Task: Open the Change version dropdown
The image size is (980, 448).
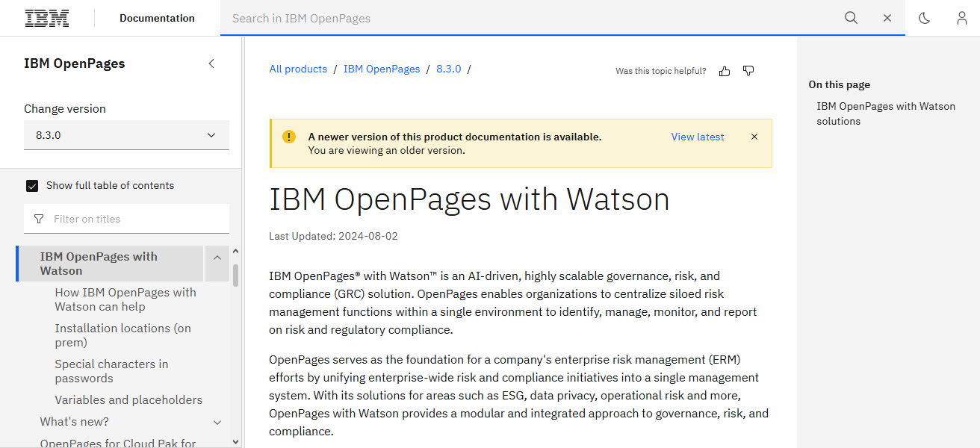Action: click(126, 134)
